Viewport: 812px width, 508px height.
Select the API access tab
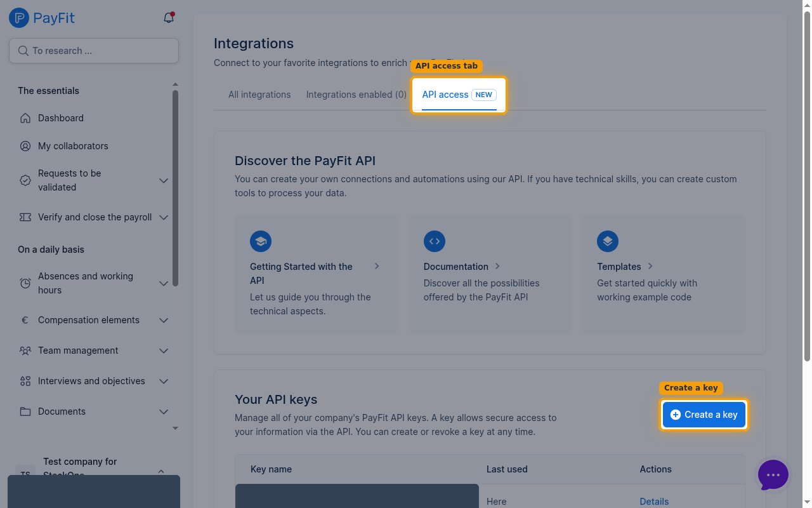(x=459, y=95)
